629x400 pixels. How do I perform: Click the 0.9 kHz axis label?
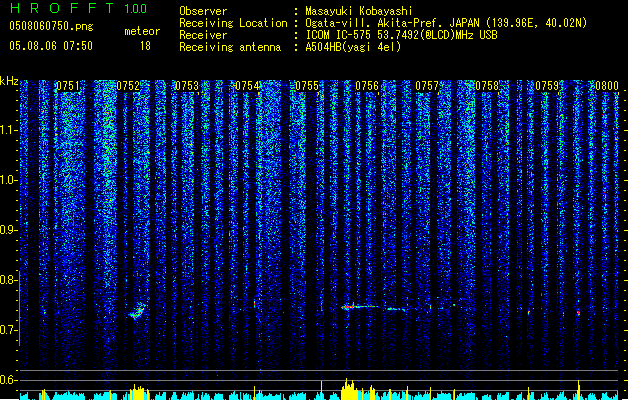click(8, 230)
